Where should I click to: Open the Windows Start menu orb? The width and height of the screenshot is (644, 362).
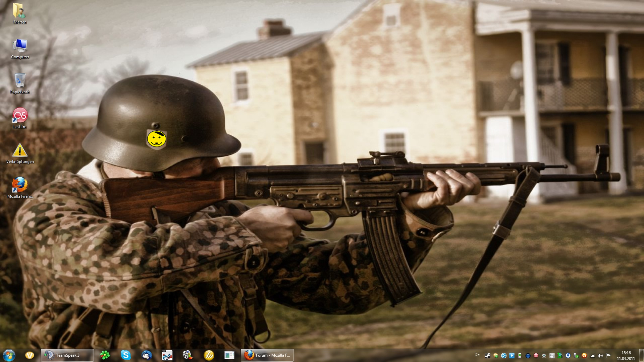click(x=9, y=355)
